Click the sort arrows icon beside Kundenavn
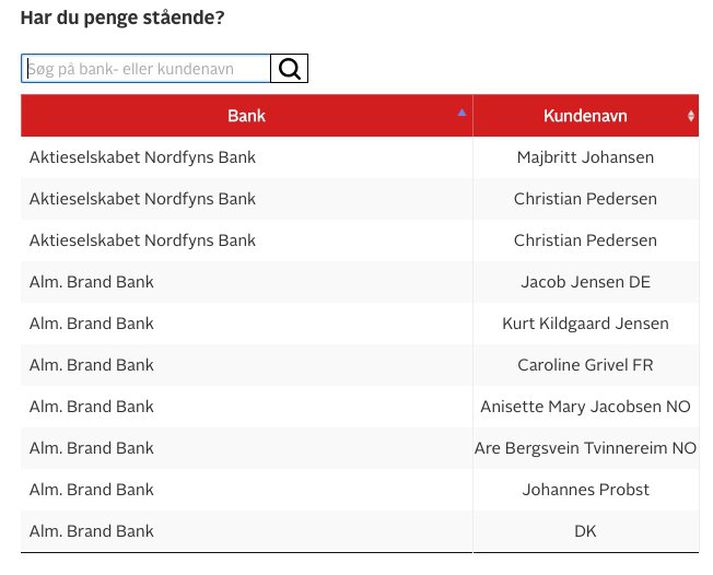 (x=691, y=116)
